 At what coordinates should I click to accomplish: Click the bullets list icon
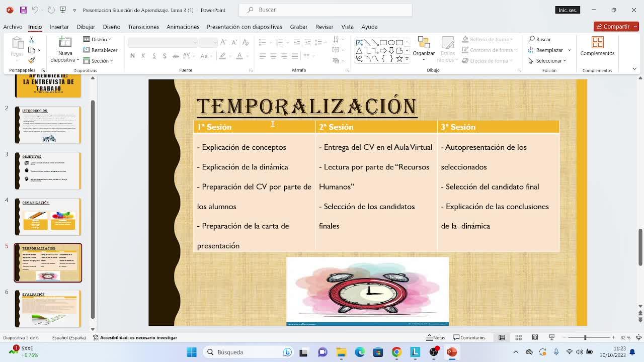264,42
